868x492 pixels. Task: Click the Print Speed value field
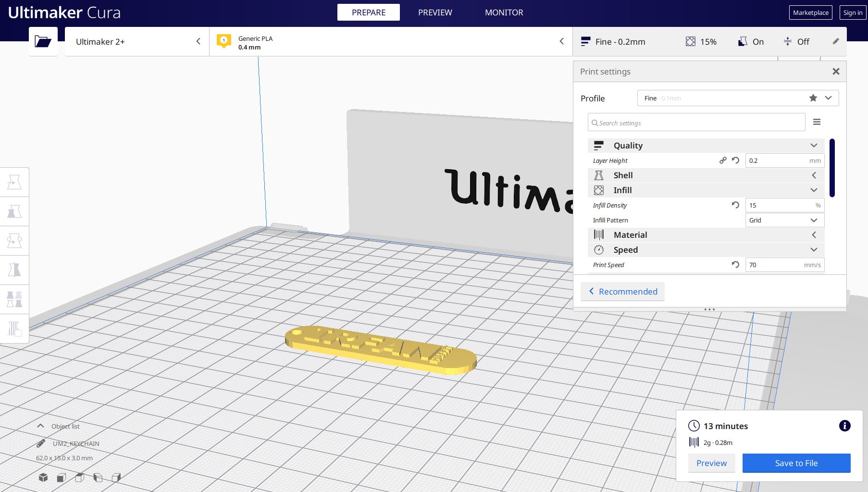tap(785, 265)
